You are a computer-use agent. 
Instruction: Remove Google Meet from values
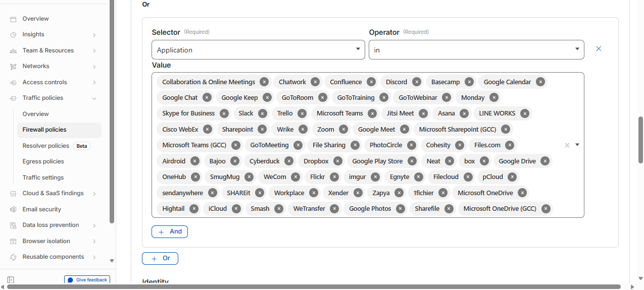(x=404, y=129)
